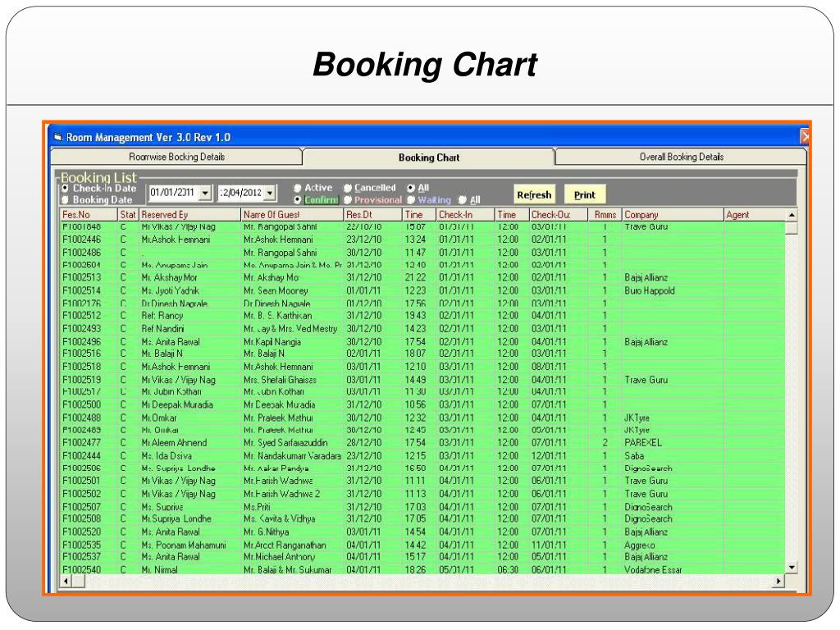
Task: Choose the lower All radio next to Waiting
Action: [463, 200]
